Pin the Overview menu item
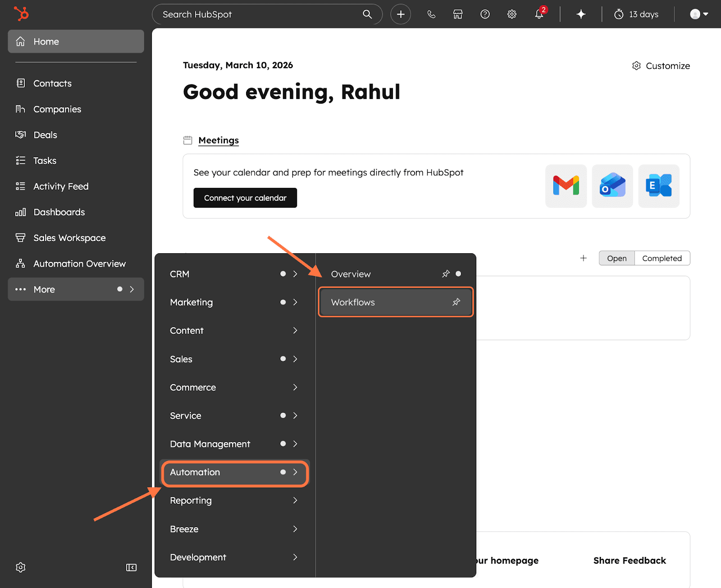Screen dimensions: 721x588 [x=446, y=274]
